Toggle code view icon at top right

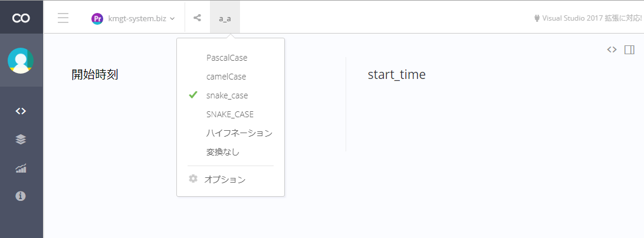pyautogui.click(x=612, y=49)
